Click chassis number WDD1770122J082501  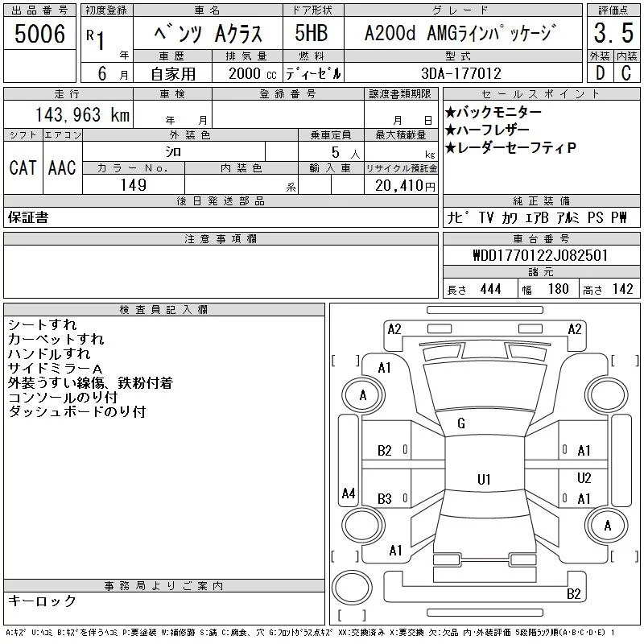click(540, 255)
